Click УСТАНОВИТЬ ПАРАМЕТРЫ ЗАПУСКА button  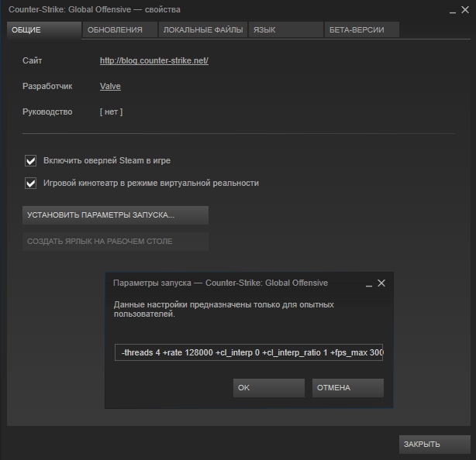click(116, 215)
